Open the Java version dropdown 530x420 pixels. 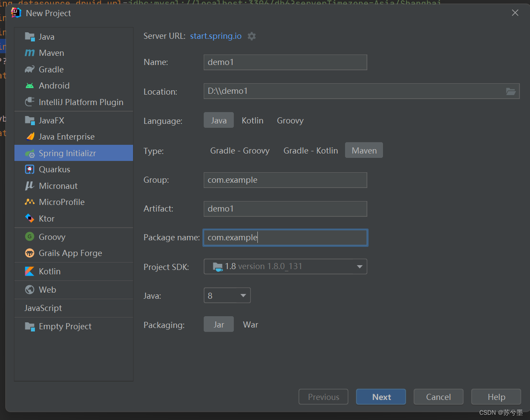click(227, 296)
